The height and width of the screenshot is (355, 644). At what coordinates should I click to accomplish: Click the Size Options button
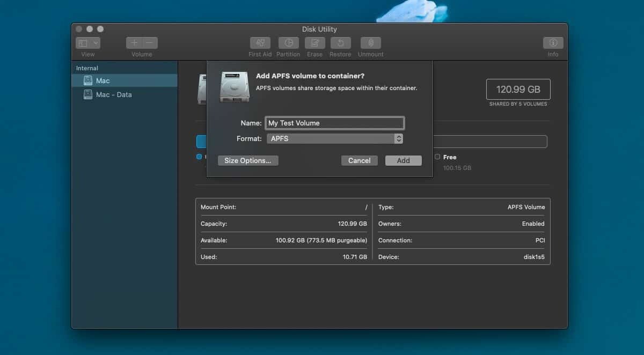247,160
